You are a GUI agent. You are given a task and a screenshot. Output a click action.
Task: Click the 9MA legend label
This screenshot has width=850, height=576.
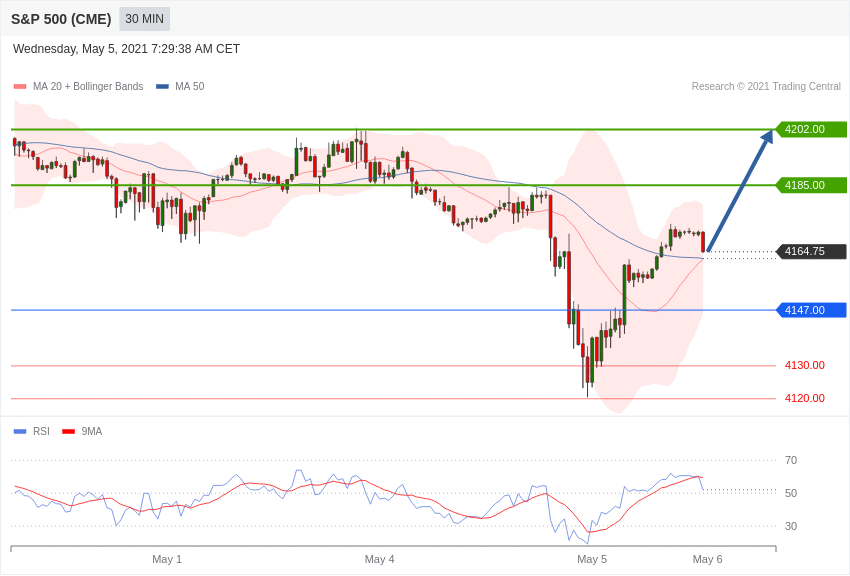coord(92,431)
